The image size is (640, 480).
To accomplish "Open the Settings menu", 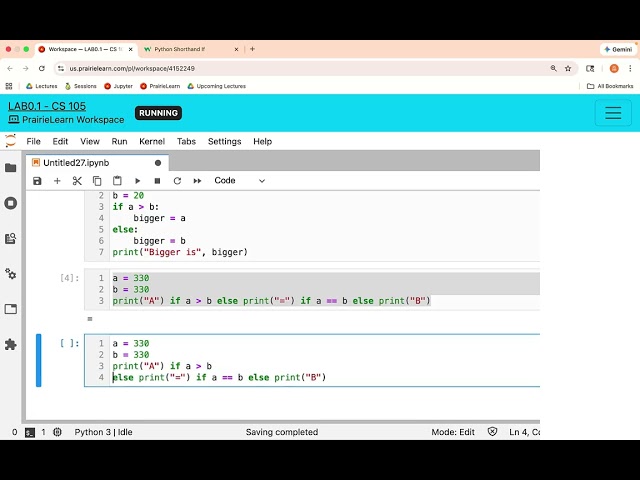I will click(224, 141).
